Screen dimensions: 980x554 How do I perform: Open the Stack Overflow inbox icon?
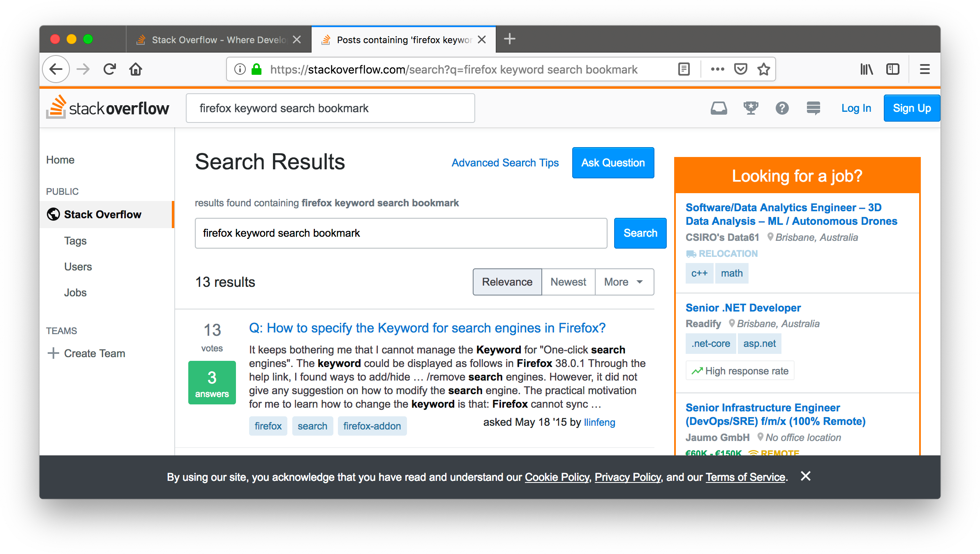coord(719,108)
